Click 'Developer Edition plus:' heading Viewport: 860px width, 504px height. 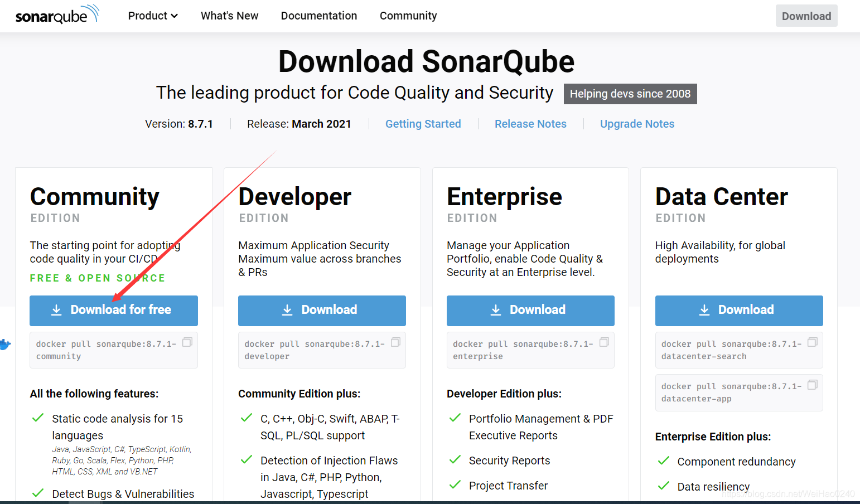pos(504,394)
